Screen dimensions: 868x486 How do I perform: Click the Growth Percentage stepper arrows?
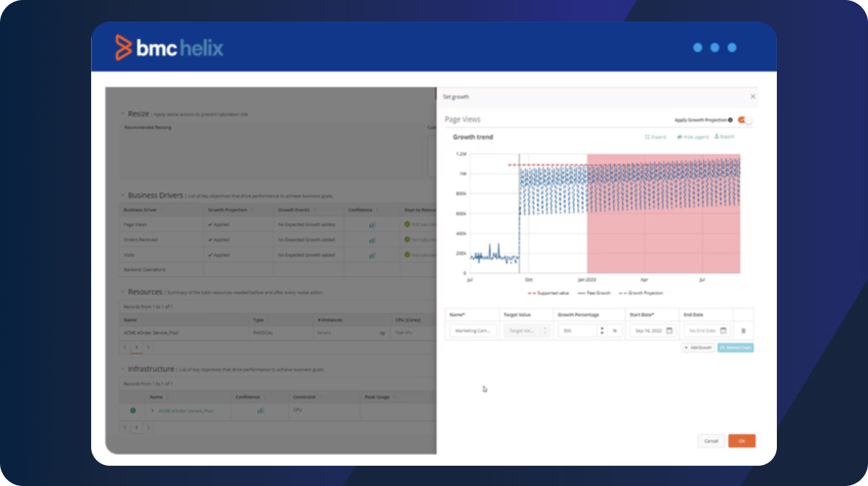coord(600,331)
